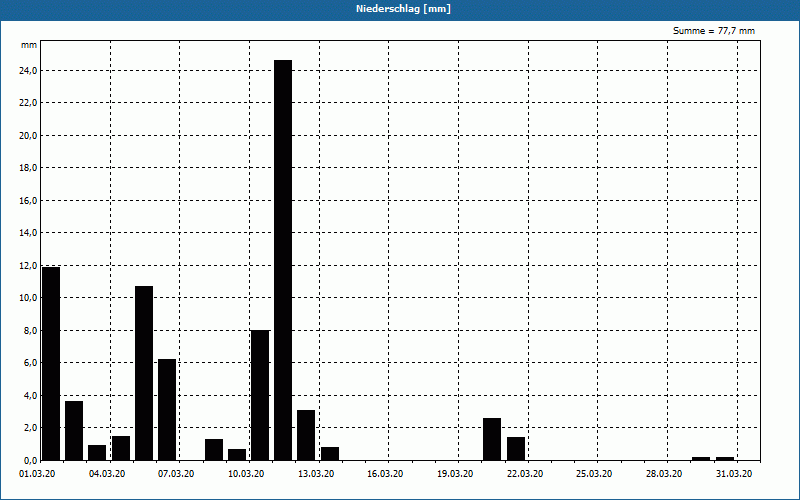
Task: Select the "Summe = 77,7 mm" total label
Action: tap(714, 31)
